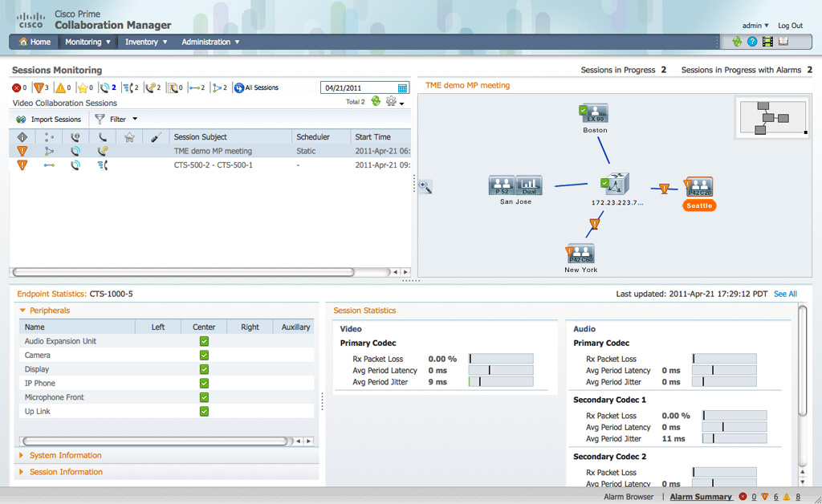
Task: Click the calendar icon in date field
Action: (x=403, y=88)
